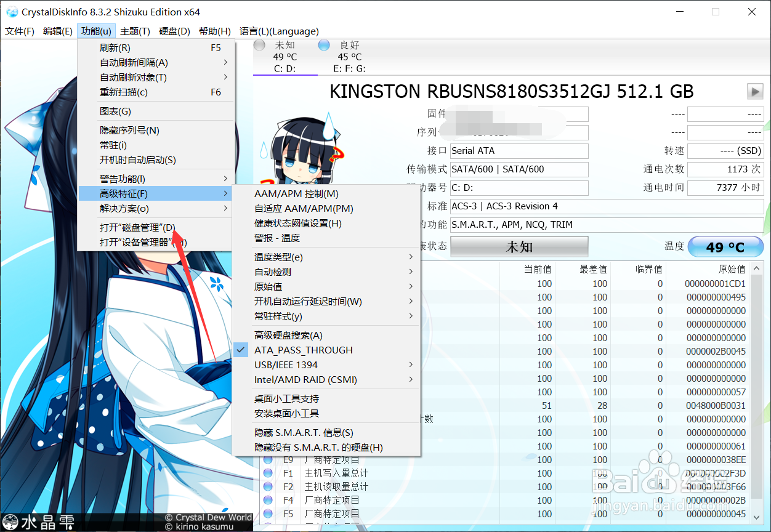This screenshot has height=532, width=771.
Task: Click the S.M.A.R.T., APM, NCQ, TRIM field
Action: tap(607, 225)
